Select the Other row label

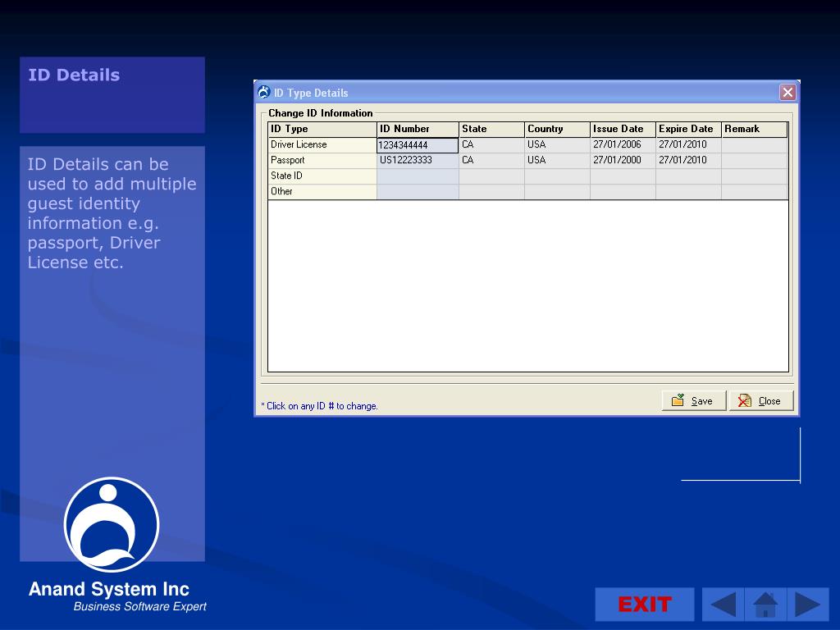322,191
